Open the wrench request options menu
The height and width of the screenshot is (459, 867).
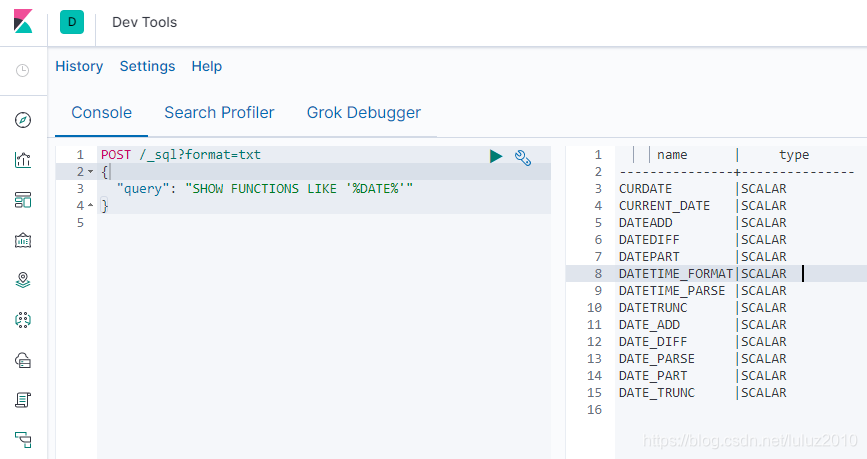(523, 158)
